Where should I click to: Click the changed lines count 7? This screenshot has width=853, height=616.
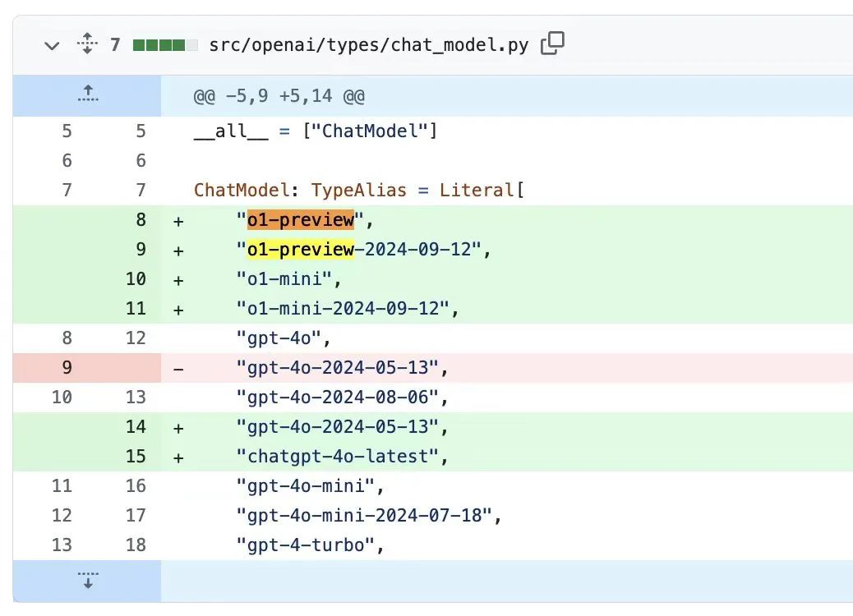point(115,44)
